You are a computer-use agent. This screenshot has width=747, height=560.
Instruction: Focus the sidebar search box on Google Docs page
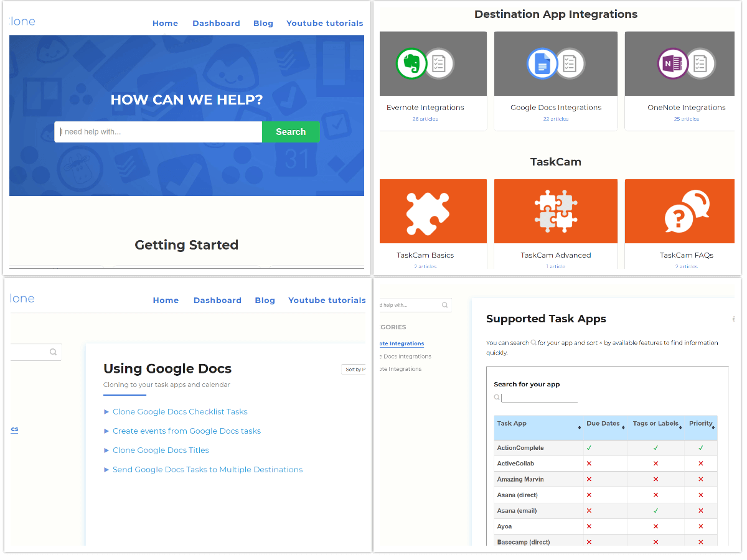[x=36, y=352]
